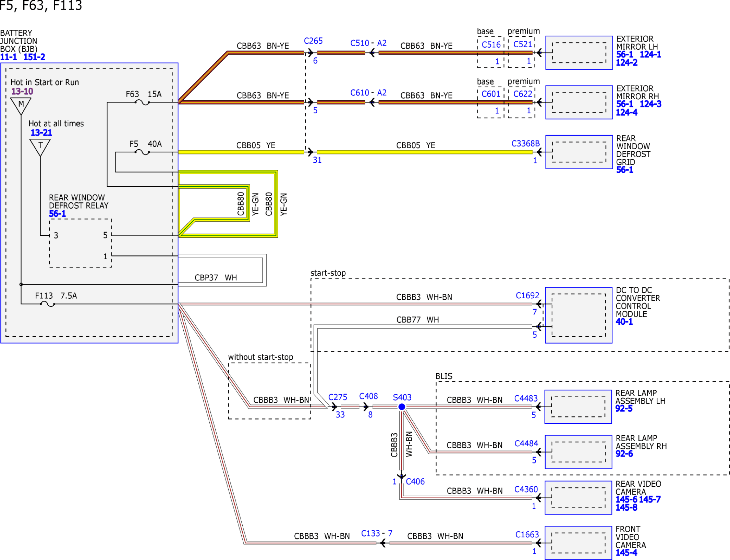Select connector C521 in premium box
730x560 pixels.
[523, 44]
